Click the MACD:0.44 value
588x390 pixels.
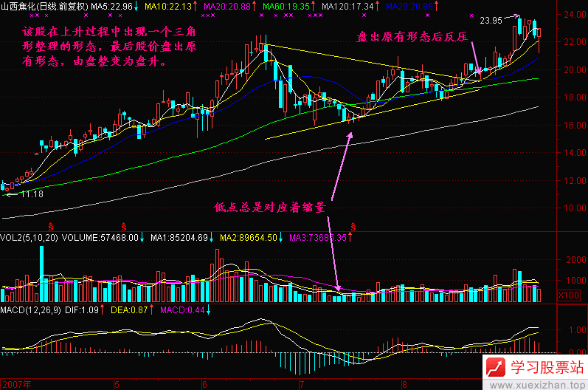pos(183,310)
